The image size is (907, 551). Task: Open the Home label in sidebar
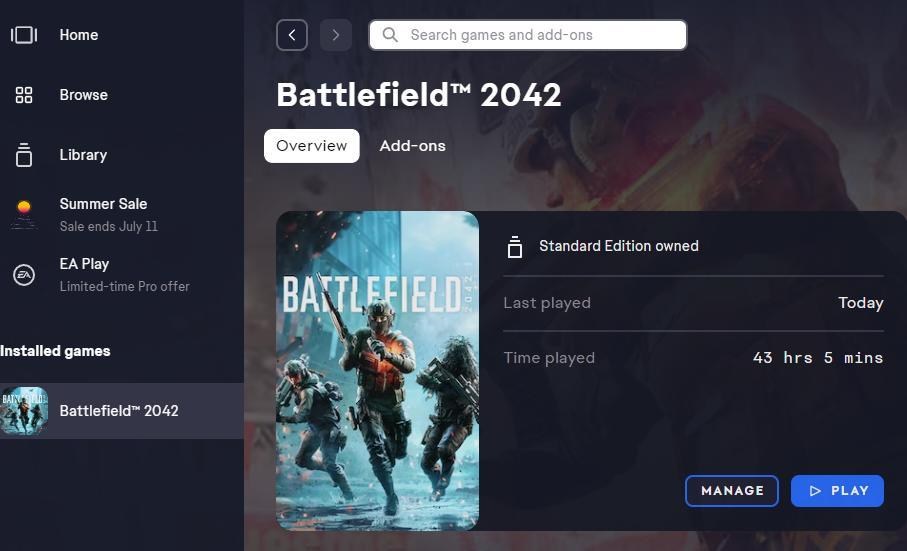click(79, 35)
